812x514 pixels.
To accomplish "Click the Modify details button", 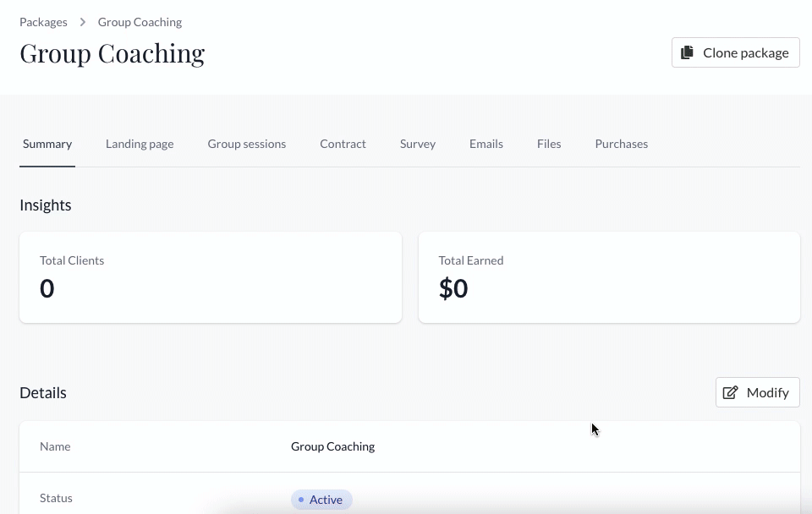I will [x=758, y=392].
